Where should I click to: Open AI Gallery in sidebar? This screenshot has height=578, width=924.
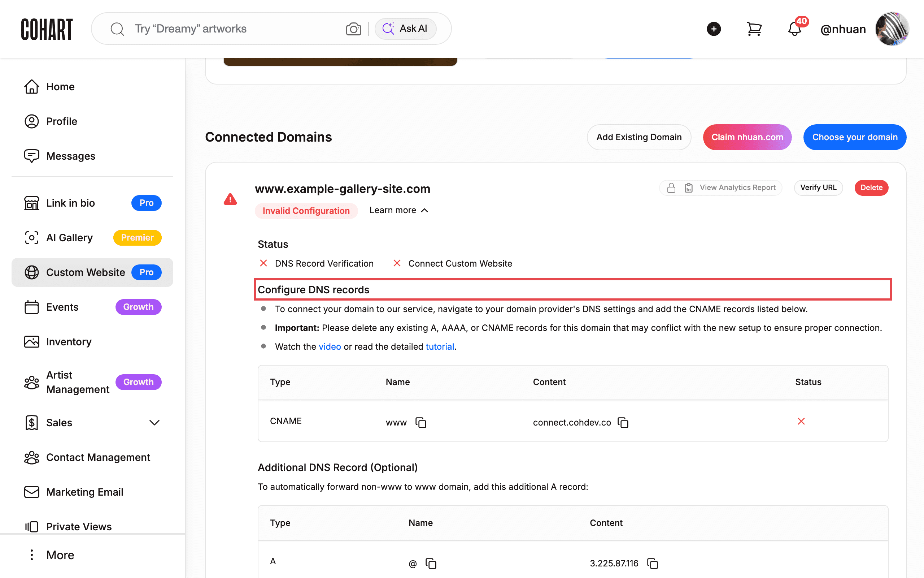(x=92, y=238)
